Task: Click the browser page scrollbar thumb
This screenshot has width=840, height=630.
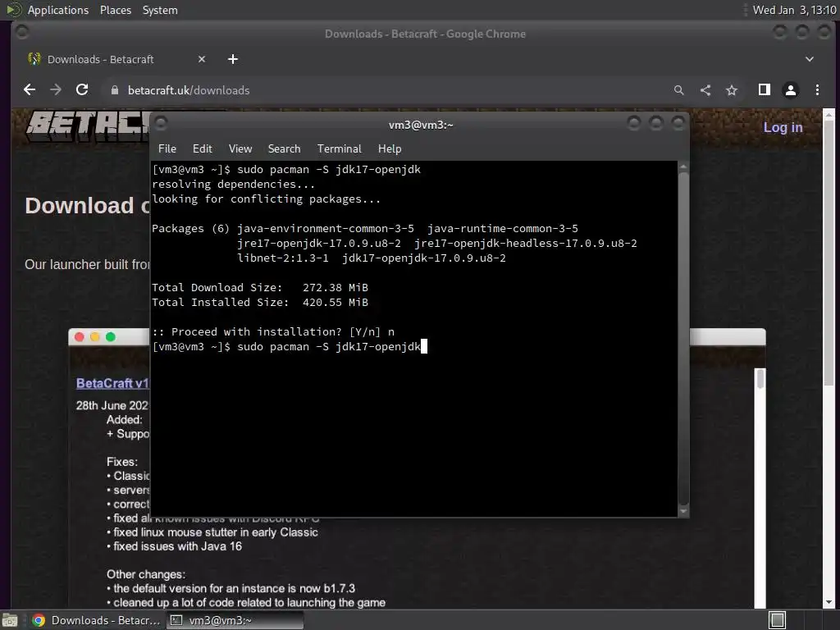Action: point(829,253)
